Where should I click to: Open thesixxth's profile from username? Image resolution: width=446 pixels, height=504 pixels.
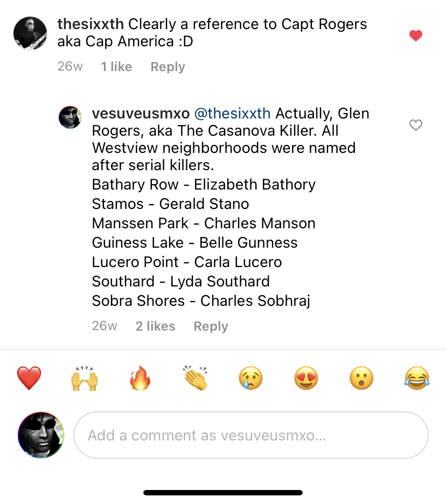pos(90,24)
